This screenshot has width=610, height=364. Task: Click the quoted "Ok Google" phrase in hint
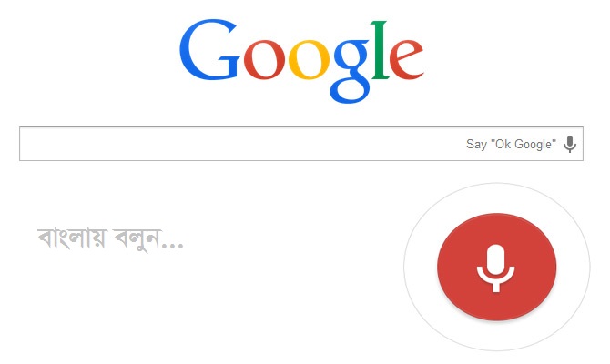[524, 145]
